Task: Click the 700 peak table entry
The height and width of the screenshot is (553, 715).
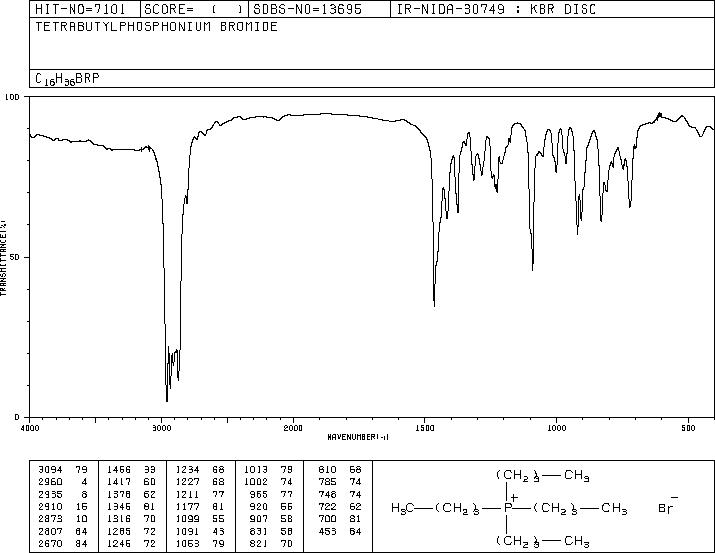Action: pyautogui.click(x=340, y=519)
